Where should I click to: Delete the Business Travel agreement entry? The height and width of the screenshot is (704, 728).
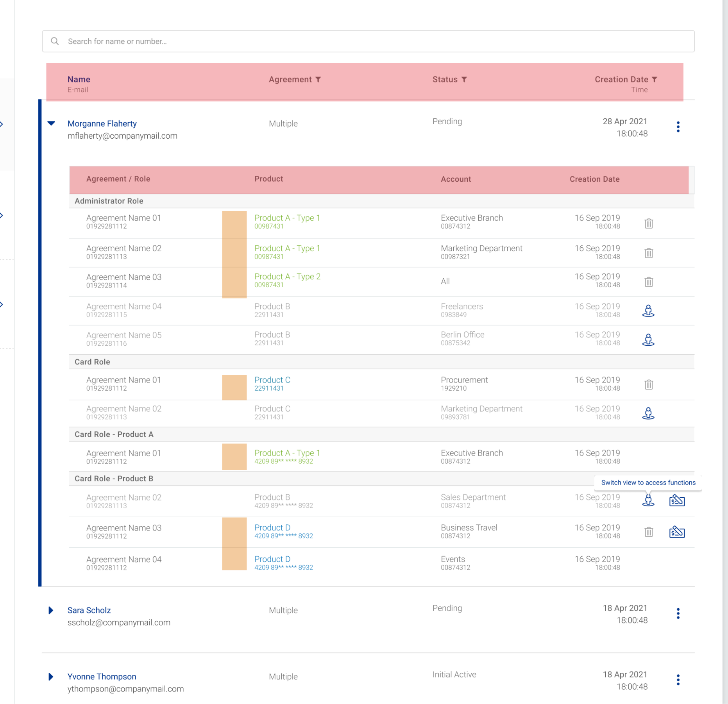pos(648,532)
